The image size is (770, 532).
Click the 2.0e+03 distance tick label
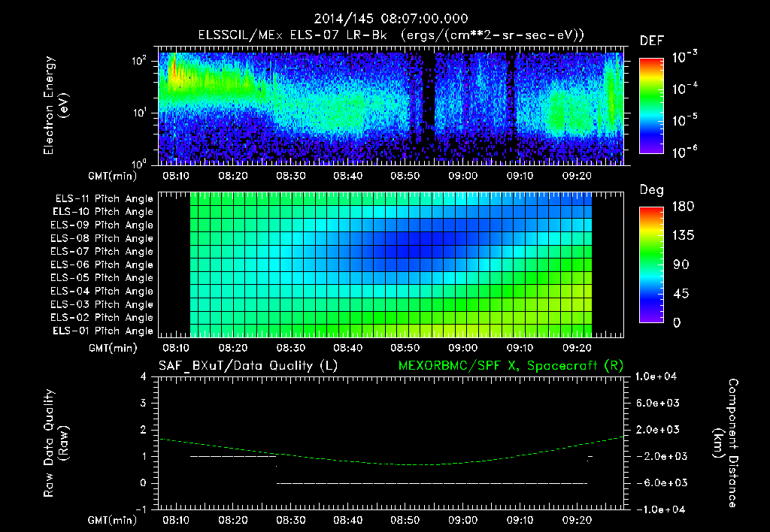(657, 429)
